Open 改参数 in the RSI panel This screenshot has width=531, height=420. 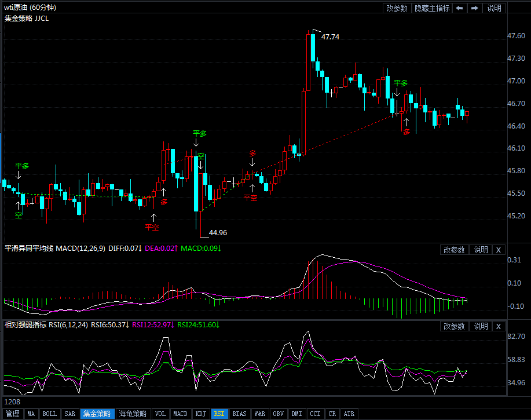(x=454, y=326)
